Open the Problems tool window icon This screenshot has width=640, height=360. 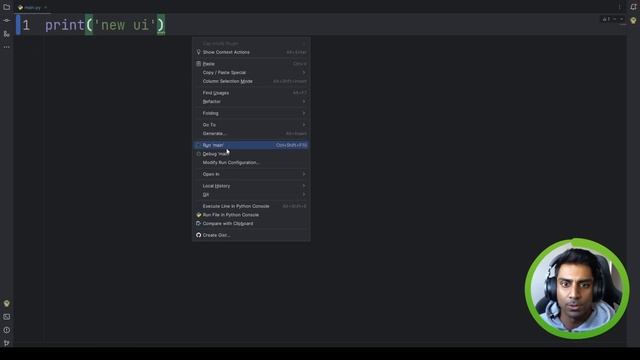(7, 330)
